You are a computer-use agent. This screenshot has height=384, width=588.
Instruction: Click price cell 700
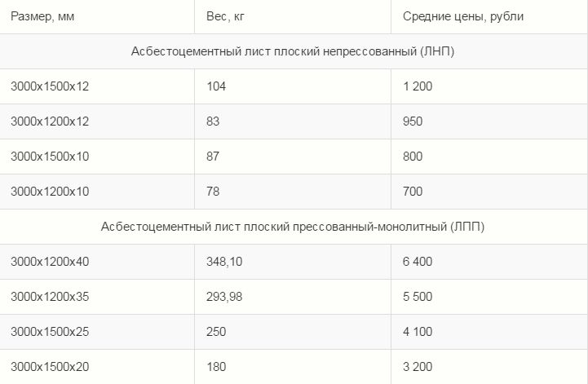[413, 192]
